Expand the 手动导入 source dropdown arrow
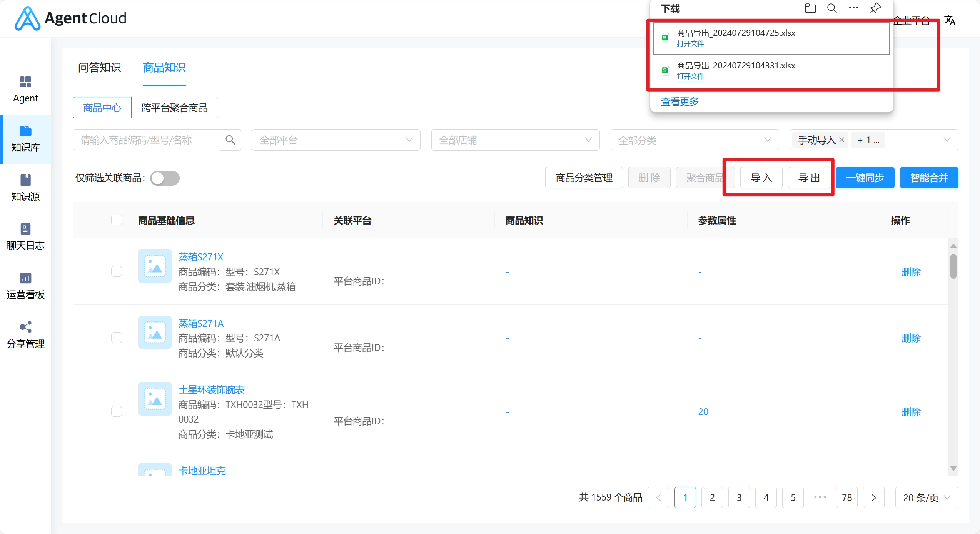Screen dimensions: 980x534 point(947,140)
